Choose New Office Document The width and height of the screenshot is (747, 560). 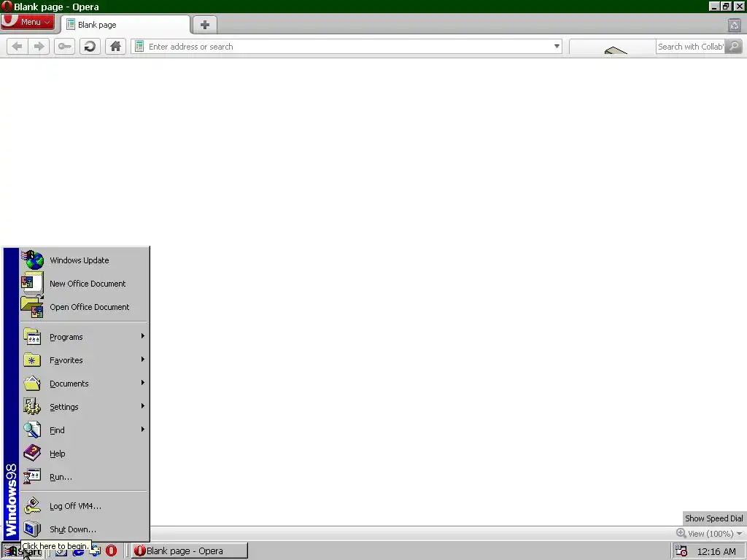[x=85, y=284]
